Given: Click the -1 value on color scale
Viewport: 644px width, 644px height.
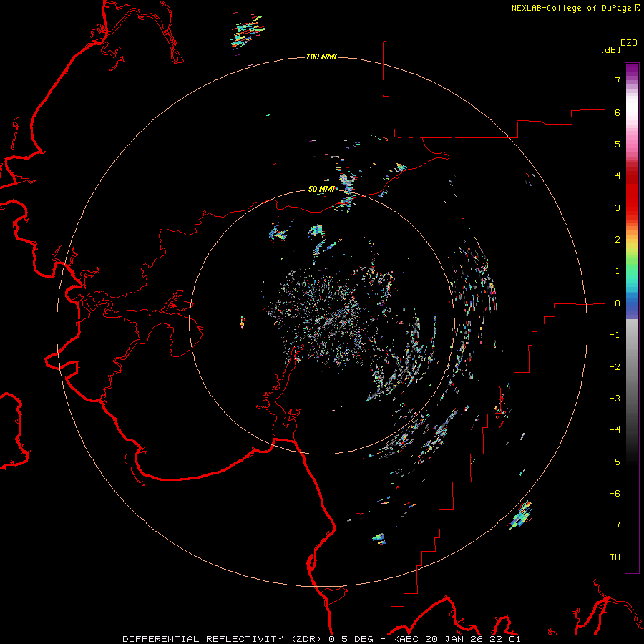Looking at the screenshot, I should point(615,335).
